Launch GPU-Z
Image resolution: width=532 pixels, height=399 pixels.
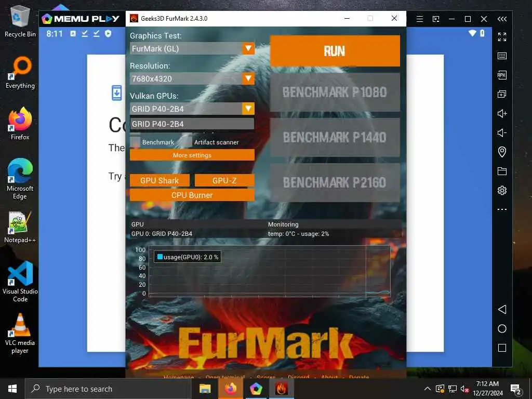pos(224,180)
